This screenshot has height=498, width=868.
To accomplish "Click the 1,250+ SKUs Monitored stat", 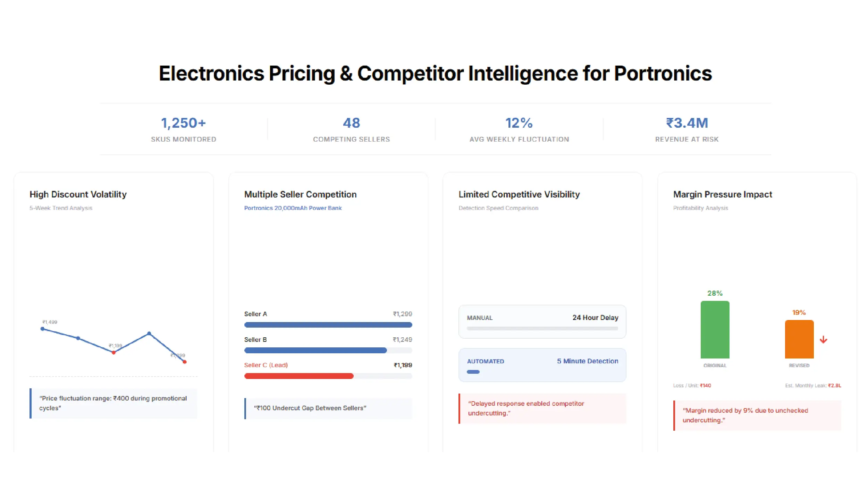I will [x=183, y=129].
